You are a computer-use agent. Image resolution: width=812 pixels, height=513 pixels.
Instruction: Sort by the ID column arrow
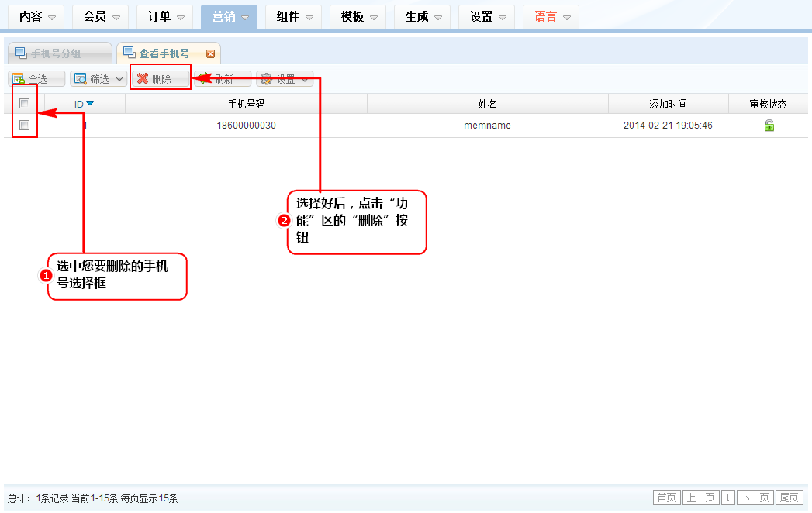tap(90, 104)
